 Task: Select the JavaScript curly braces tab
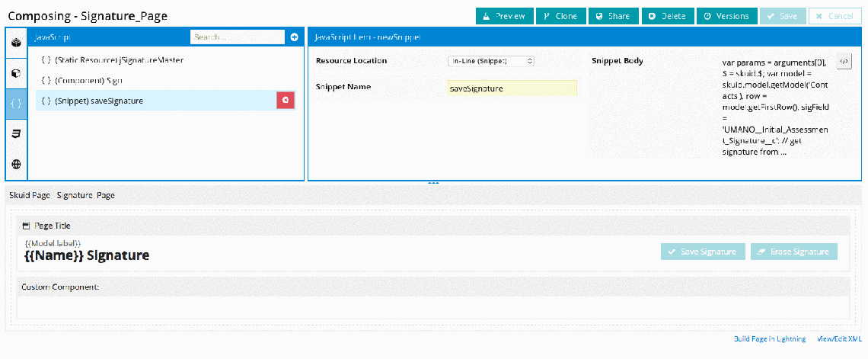16,103
